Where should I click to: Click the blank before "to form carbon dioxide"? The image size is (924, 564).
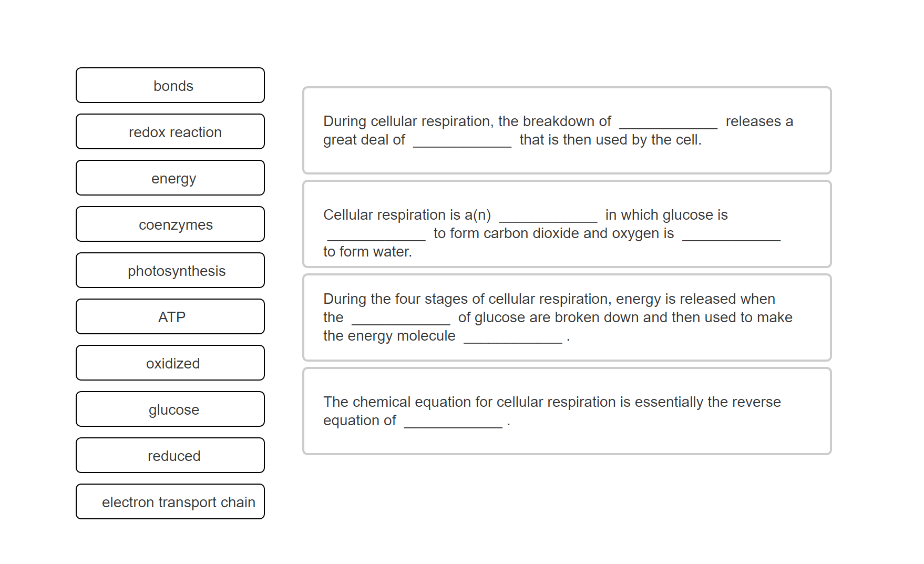pos(375,236)
